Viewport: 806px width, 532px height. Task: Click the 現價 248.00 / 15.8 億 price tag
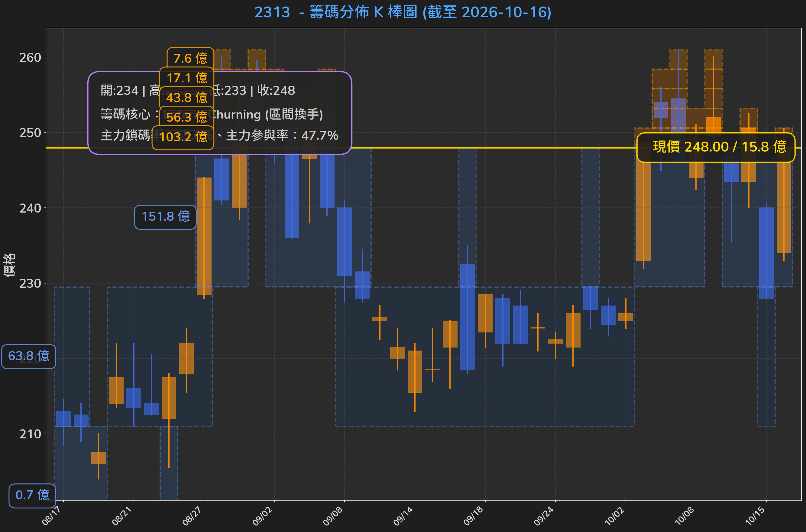pos(716,147)
